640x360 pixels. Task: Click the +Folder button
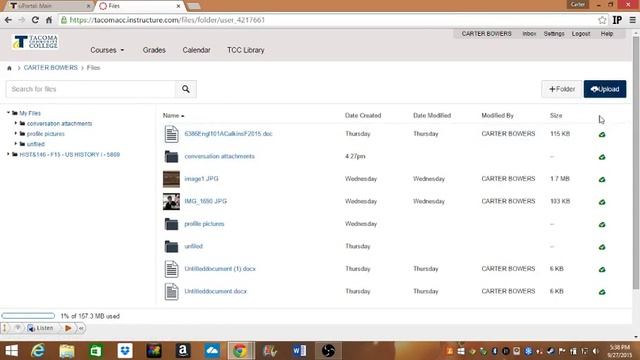coord(562,89)
